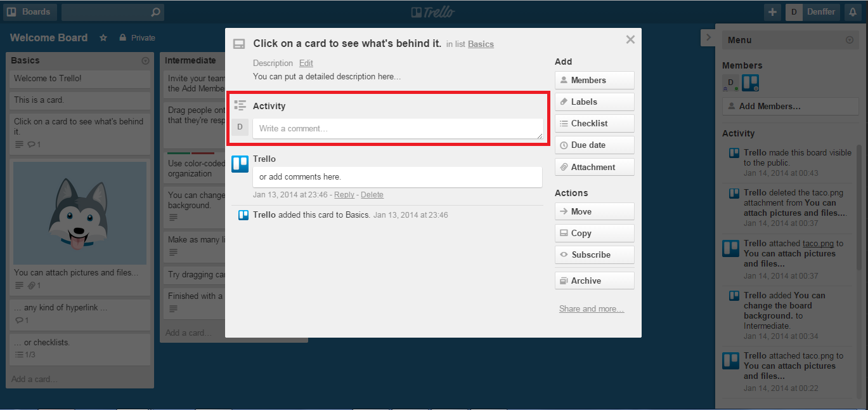Set a Due date on card
Image resolution: width=868 pixels, height=410 pixels.
(x=595, y=145)
